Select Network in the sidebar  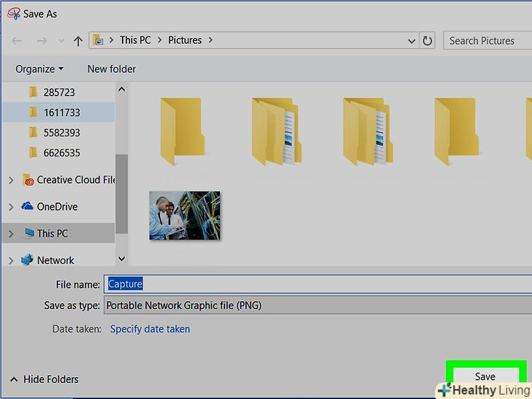point(47,260)
